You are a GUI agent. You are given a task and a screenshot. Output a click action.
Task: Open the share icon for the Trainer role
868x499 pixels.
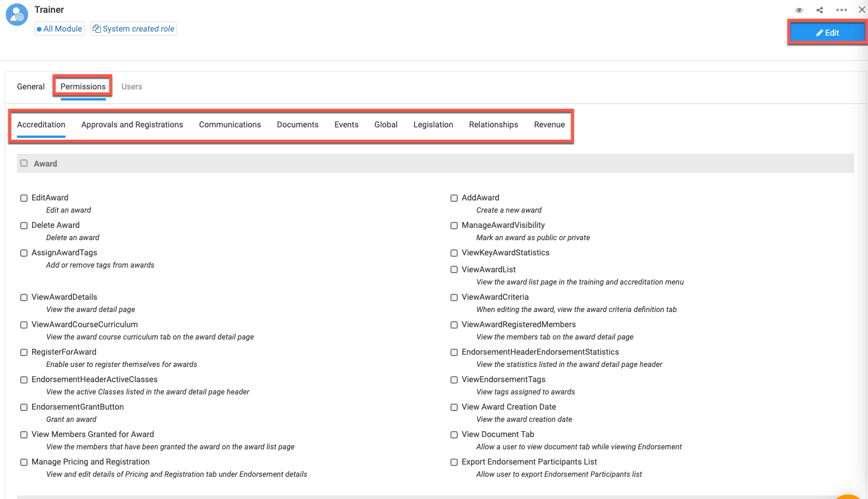(x=819, y=9)
